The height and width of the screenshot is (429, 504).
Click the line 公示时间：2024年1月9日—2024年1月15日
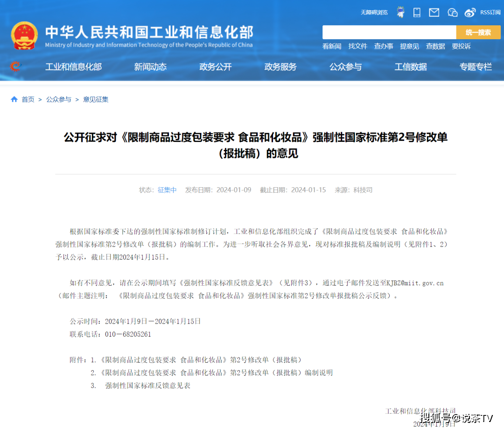click(135, 322)
